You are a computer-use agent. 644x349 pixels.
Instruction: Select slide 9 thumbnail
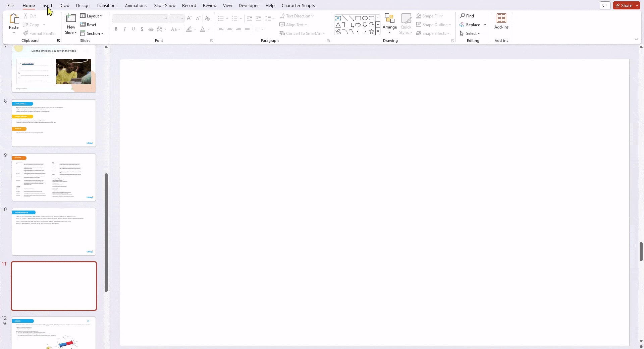tap(54, 177)
